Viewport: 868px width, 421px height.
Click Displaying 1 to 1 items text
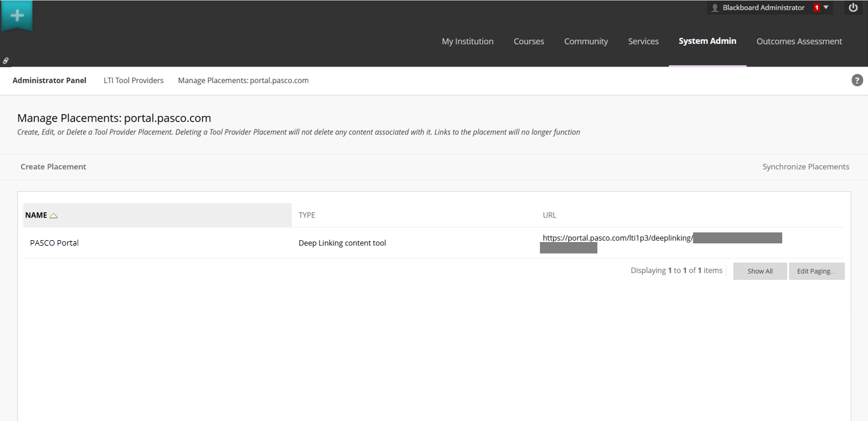pyautogui.click(x=676, y=271)
